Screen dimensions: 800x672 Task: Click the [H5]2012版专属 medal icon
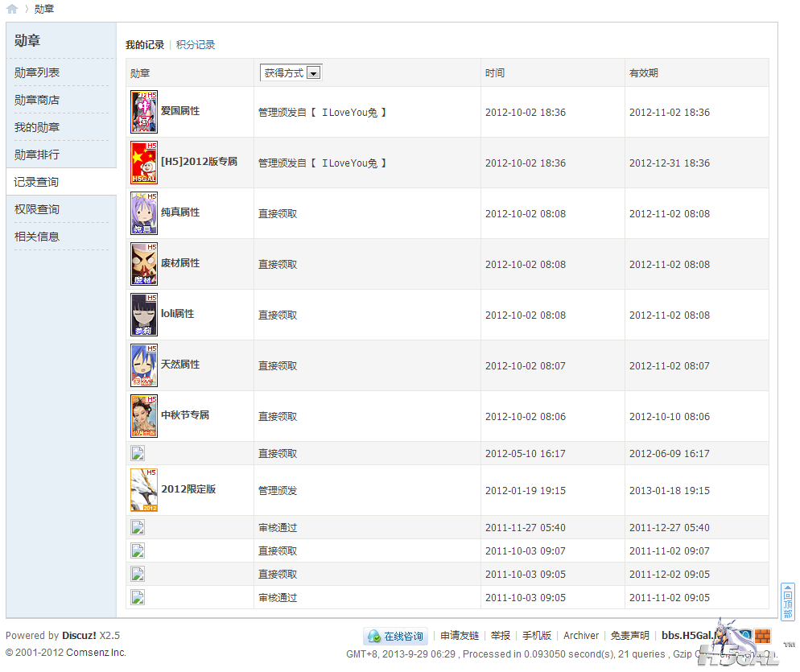click(x=144, y=163)
